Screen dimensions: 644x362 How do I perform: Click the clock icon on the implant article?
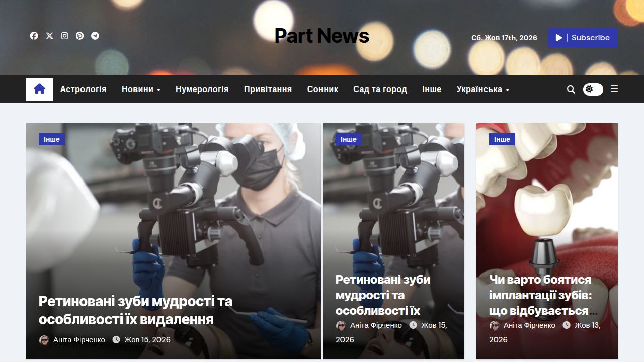(567, 325)
